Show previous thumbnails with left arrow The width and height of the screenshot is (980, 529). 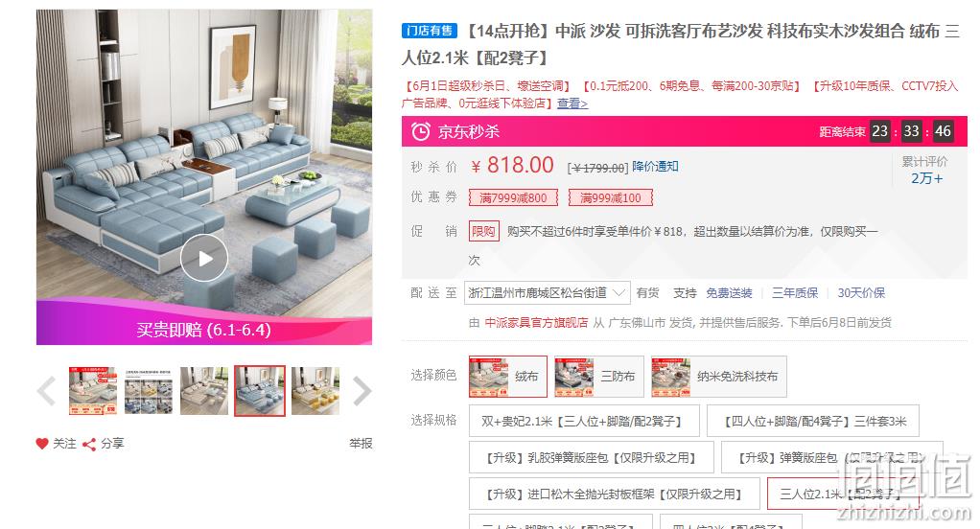click(47, 392)
